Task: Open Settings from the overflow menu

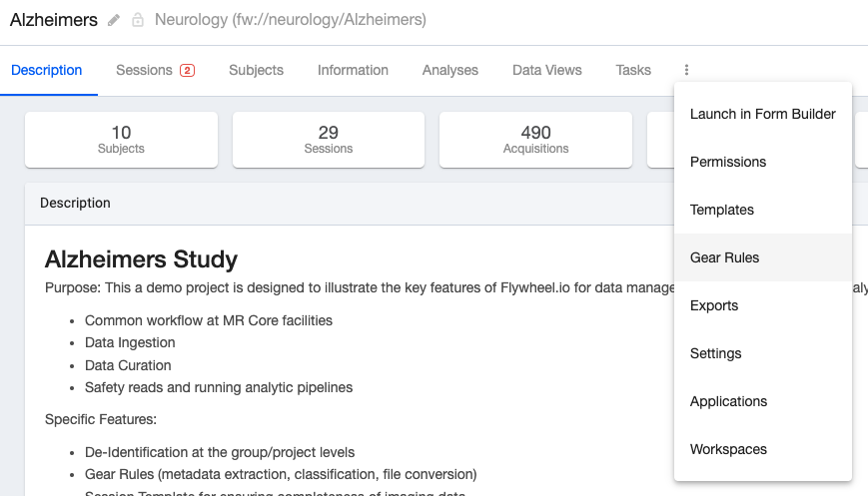Action: [763, 353]
